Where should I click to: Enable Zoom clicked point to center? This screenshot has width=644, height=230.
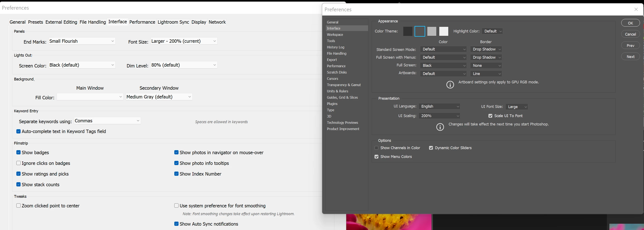[x=18, y=205]
